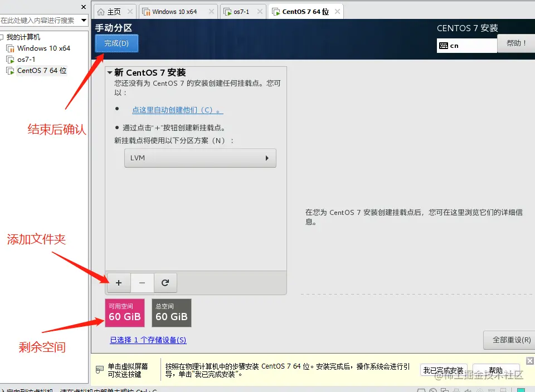Image resolution: width=535 pixels, height=392 pixels.
Task: Click the keyboard hint icon in hint bar
Action: (x=100, y=370)
